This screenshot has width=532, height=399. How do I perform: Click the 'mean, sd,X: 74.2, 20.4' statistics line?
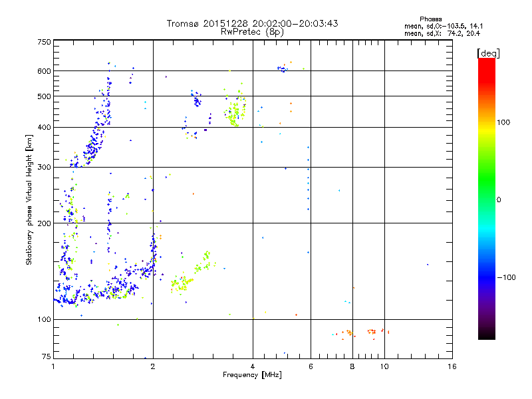[442, 33]
